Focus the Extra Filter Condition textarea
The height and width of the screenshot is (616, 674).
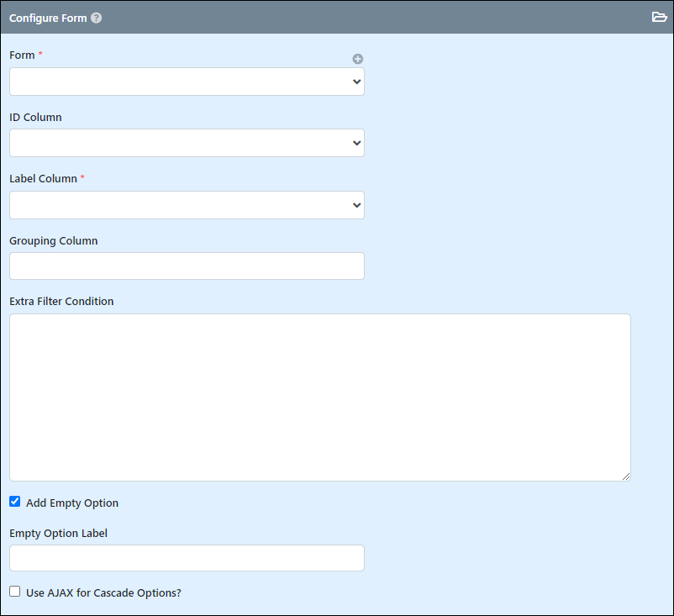[320, 398]
